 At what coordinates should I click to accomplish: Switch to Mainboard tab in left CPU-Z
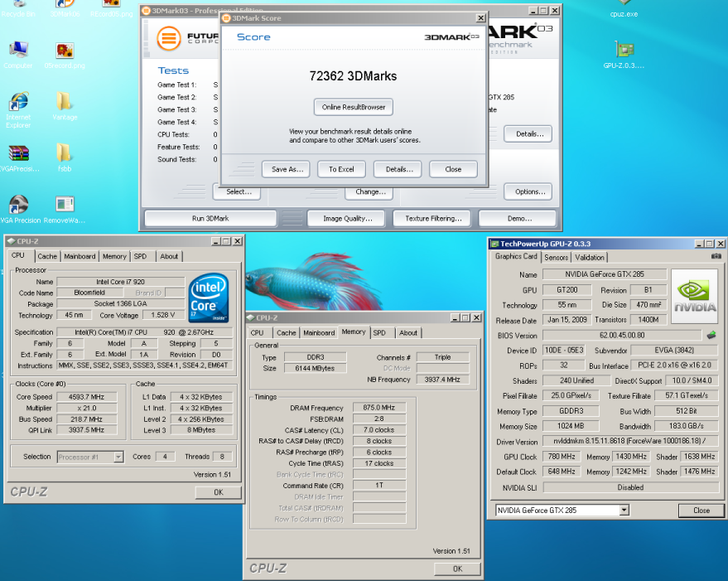(80, 256)
